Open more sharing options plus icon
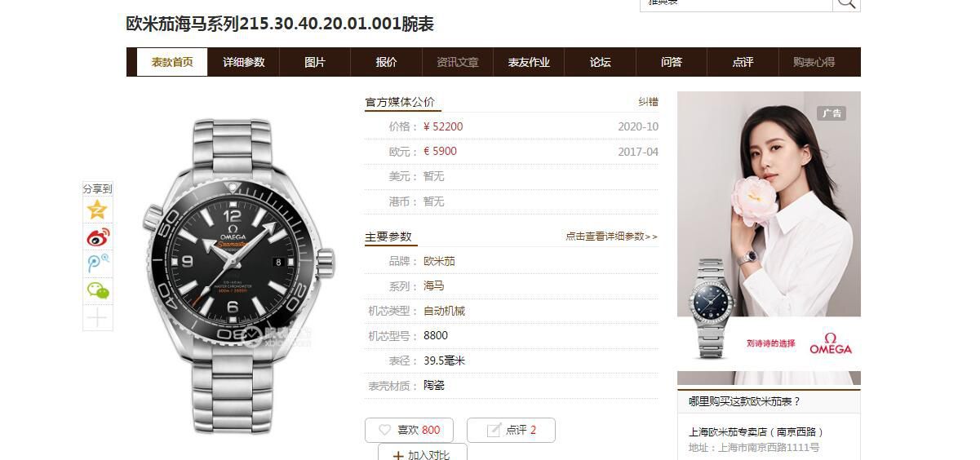Viewport: 980px width, 460px height. 98,317
